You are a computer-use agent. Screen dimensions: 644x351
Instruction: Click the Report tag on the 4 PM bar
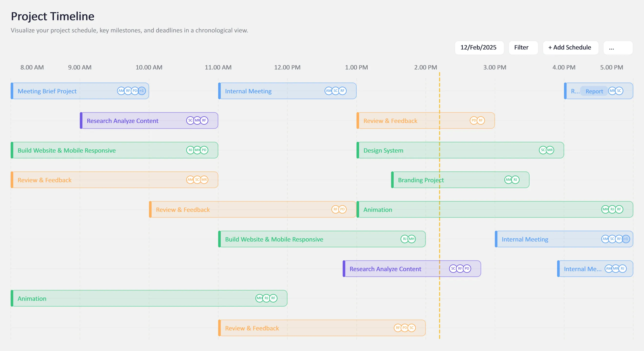594,91
